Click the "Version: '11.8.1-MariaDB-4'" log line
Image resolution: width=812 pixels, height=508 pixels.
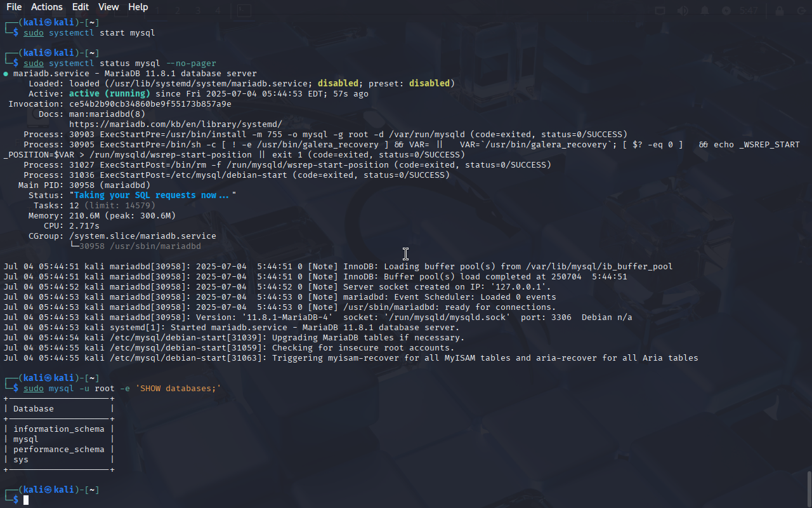click(318, 317)
